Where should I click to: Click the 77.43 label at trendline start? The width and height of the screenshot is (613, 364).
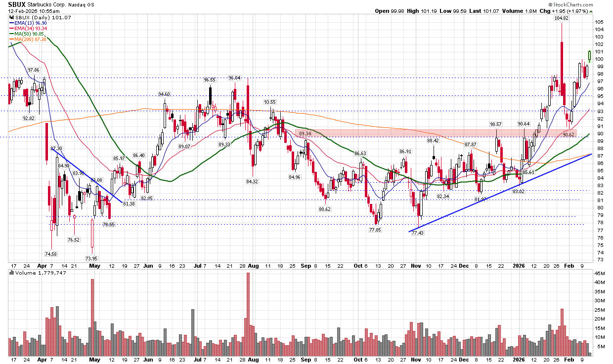[x=418, y=233]
